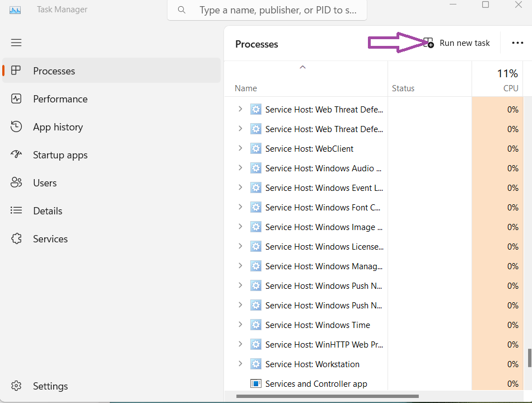Viewport: 532px width, 403px height.
Task: Expand Service Host: Windows Time row
Action: coord(240,325)
